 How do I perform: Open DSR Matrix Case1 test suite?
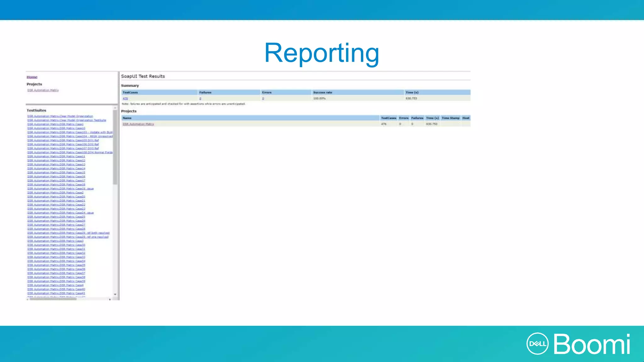55,124
